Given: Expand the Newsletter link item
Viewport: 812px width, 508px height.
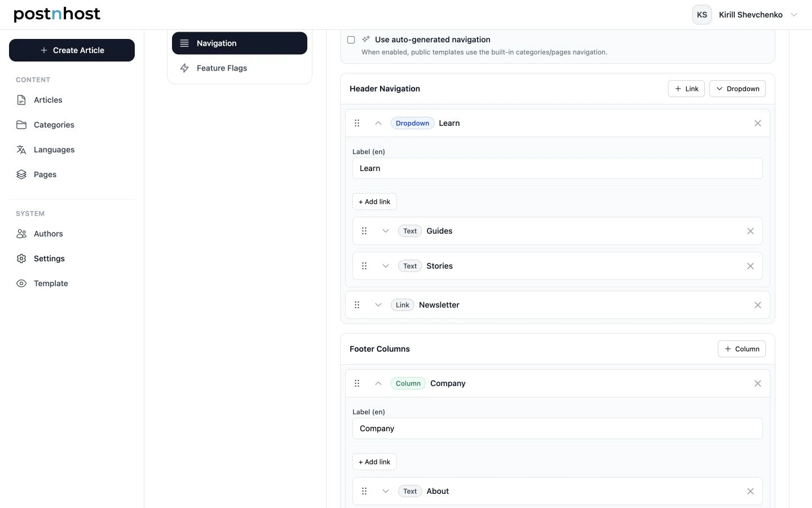Looking at the screenshot, I should [x=378, y=305].
